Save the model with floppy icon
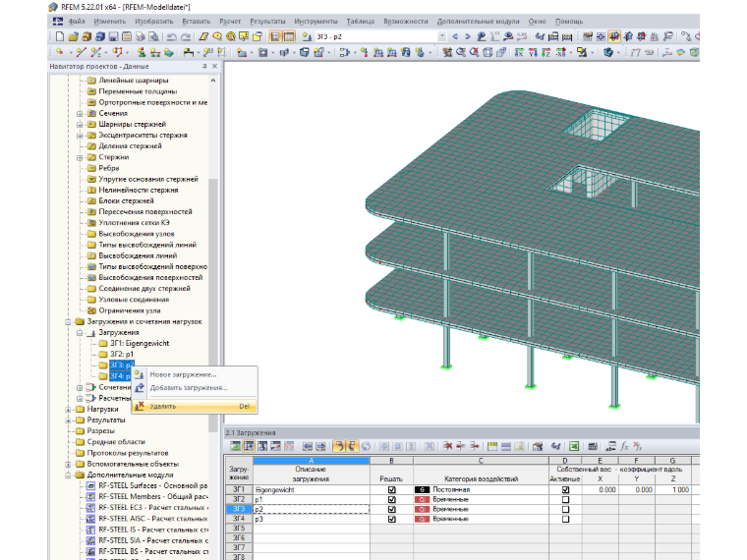Screen dimensions: 747x560 pos(113,36)
